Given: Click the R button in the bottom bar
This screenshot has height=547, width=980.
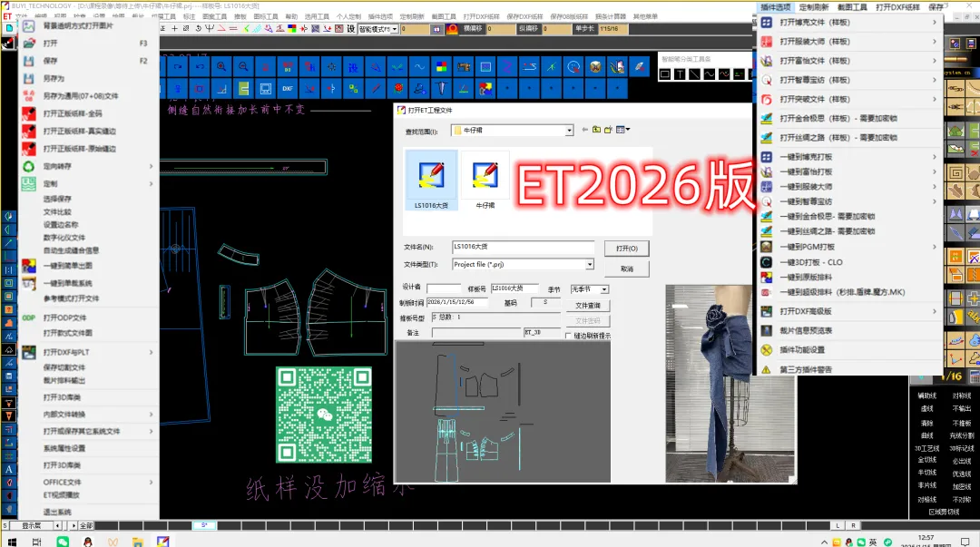Looking at the screenshot, I should (853, 526).
